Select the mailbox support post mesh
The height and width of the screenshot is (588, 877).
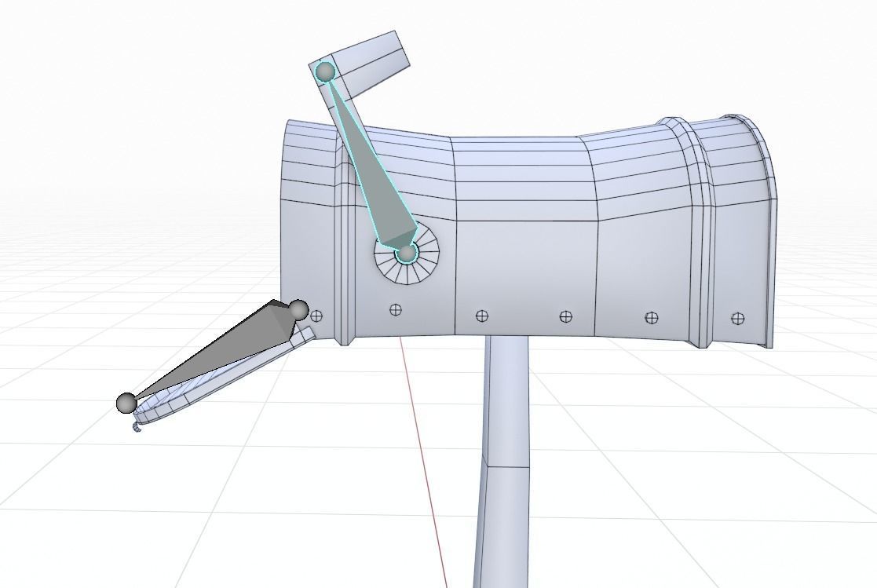coord(503,462)
